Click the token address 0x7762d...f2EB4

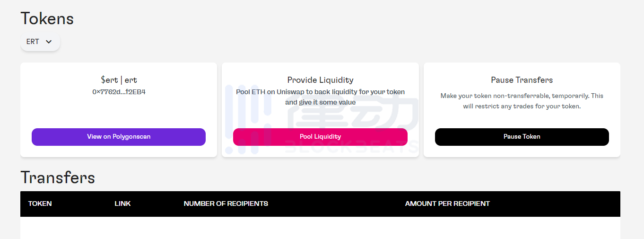click(119, 92)
